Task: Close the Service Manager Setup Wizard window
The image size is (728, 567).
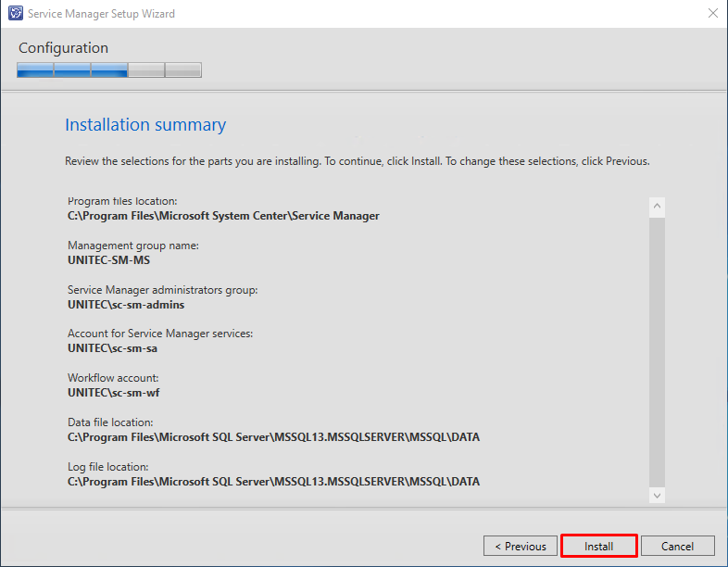Action: (712, 13)
